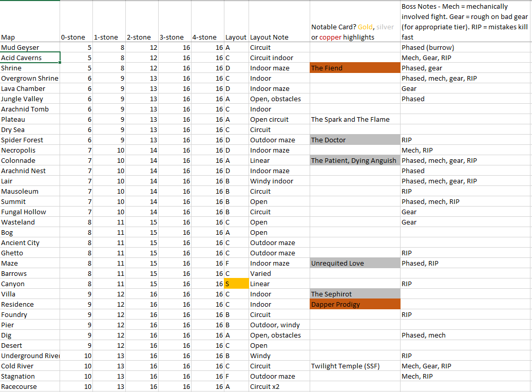Viewport: 532px width, 392px height.
Task: Select the Ghetto map cell
Action: click(x=30, y=253)
